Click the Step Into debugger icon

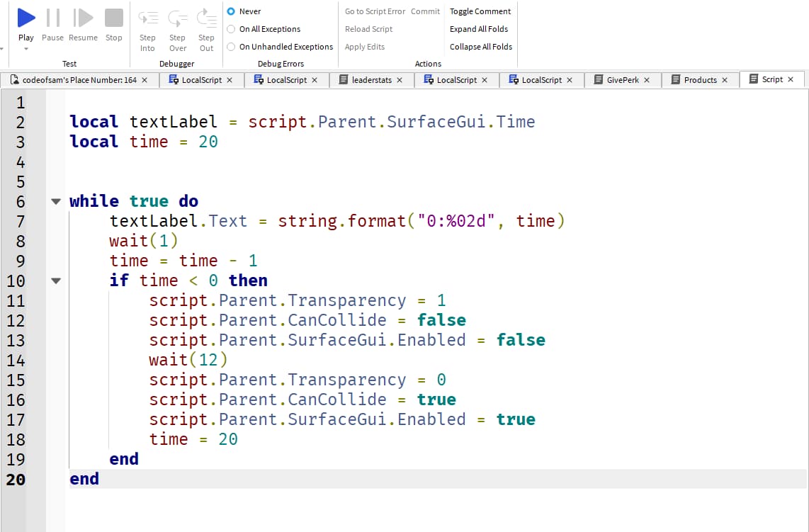tap(147, 18)
